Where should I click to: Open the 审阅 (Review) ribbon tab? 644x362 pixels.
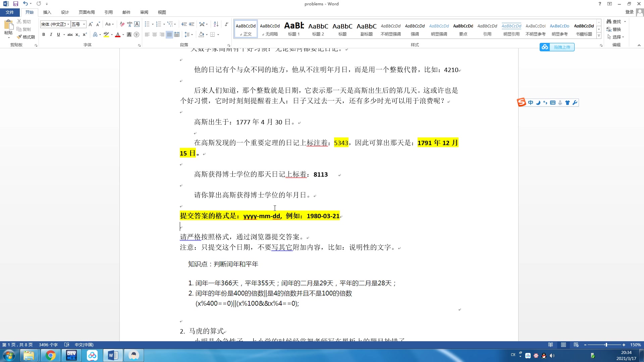144,12
